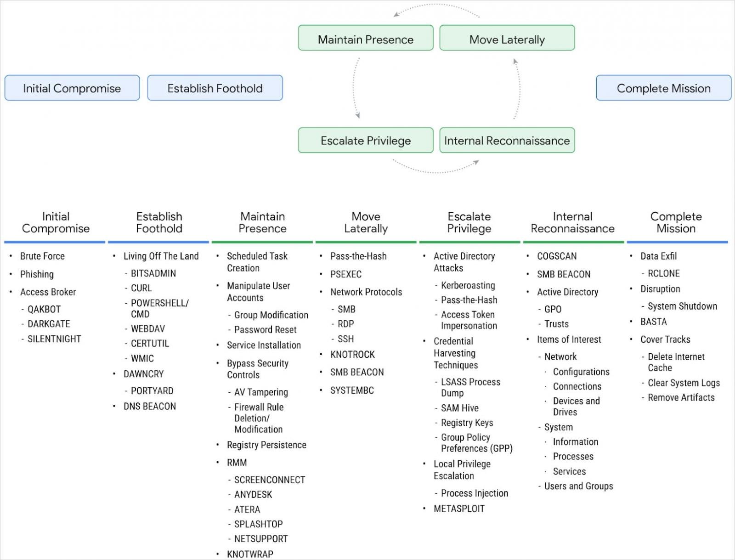The width and height of the screenshot is (735, 560).
Task: Select the Internal Reconnaissance green box
Action: coord(507,140)
